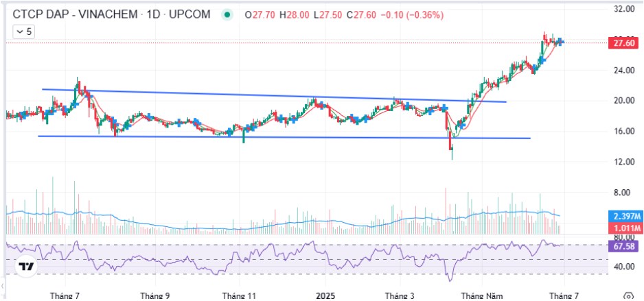Click the close price value C27.60
The image size is (644, 301).
point(361,15)
